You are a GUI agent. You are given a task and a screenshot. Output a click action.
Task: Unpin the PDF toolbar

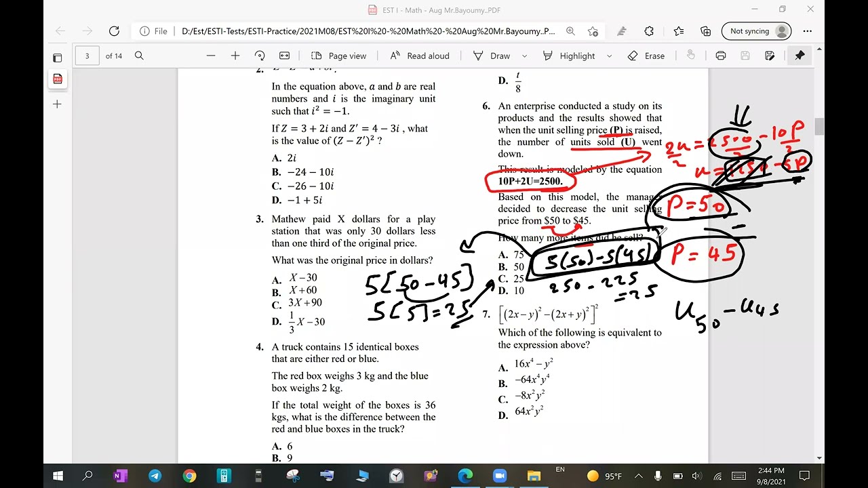(x=800, y=56)
